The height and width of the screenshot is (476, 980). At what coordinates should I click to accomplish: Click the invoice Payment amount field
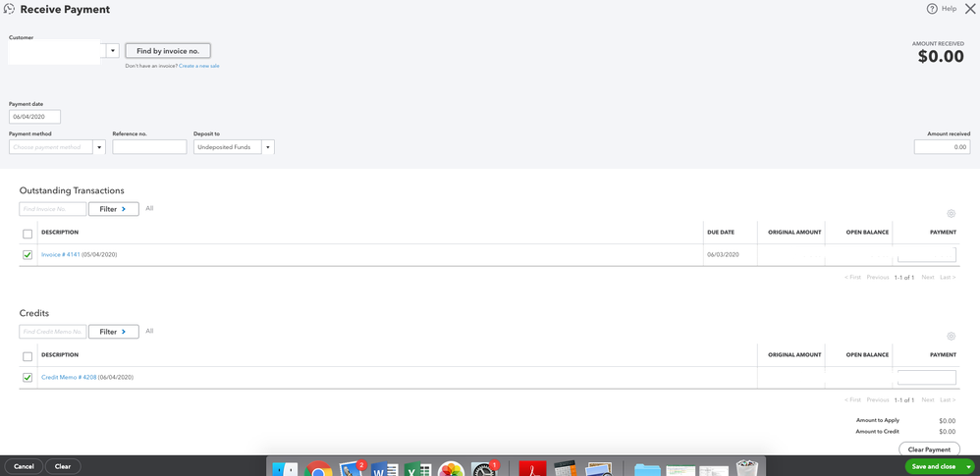pos(927,255)
